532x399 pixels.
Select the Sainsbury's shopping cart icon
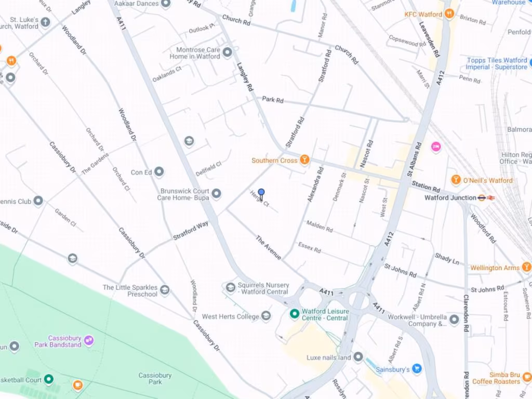pos(417,369)
